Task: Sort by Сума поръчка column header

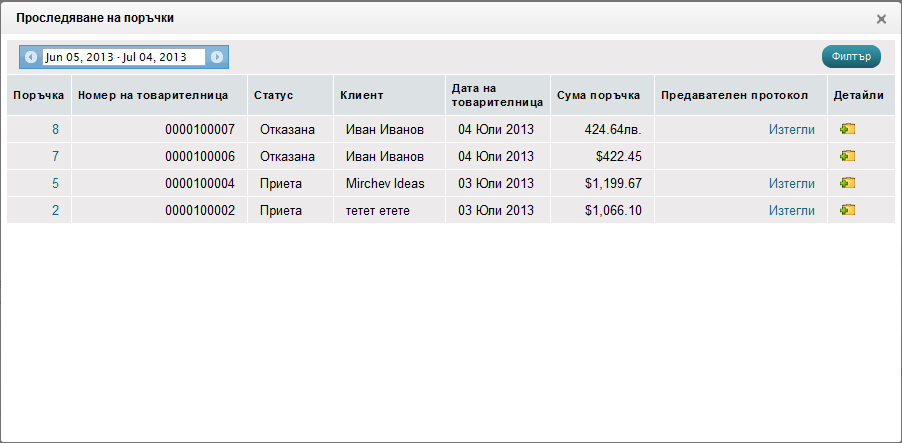Action: point(598,95)
